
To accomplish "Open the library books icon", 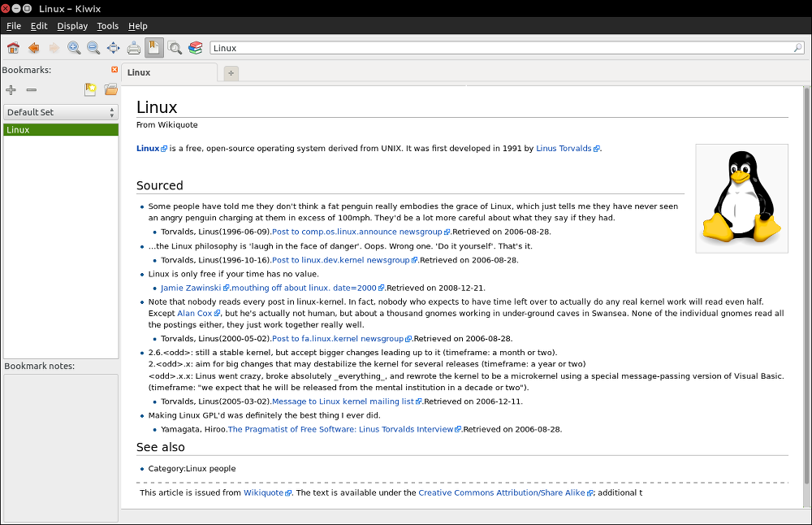I will (x=196, y=48).
